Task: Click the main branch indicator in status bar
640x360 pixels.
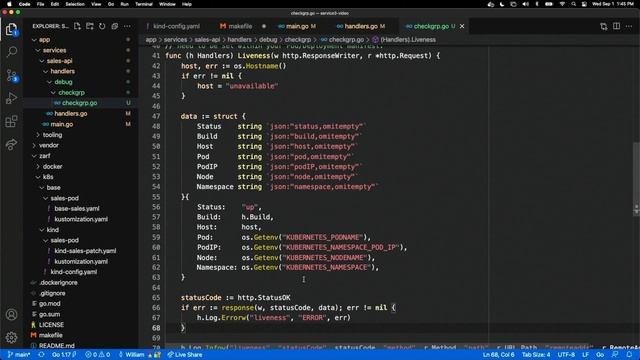Action: pyautogui.click(x=19, y=355)
